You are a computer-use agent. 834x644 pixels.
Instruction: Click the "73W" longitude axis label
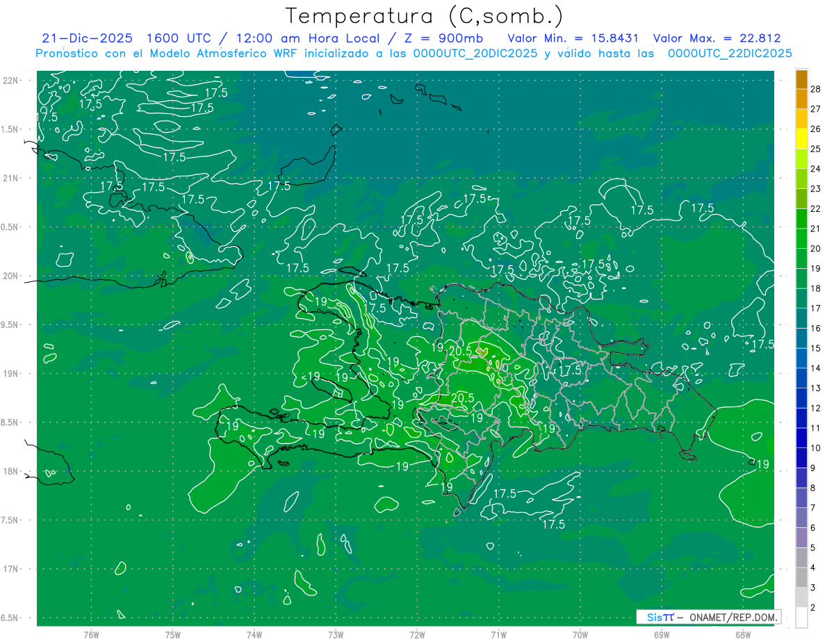tap(336, 635)
